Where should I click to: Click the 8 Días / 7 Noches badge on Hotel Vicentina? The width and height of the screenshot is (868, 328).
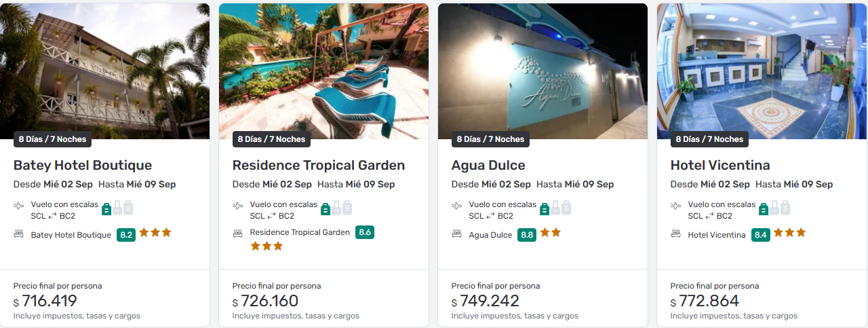709,139
